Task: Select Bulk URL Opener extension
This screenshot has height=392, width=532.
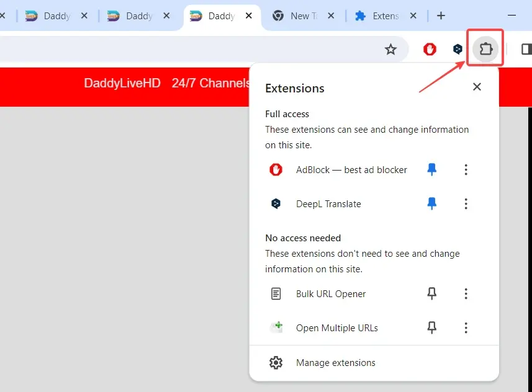Action: (x=330, y=294)
